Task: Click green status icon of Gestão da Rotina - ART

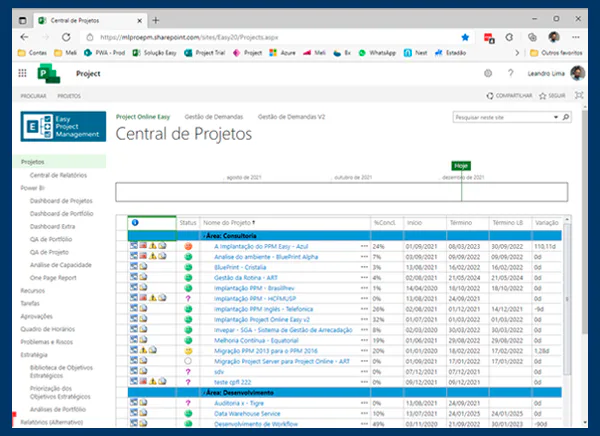Action: pyautogui.click(x=188, y=278)
